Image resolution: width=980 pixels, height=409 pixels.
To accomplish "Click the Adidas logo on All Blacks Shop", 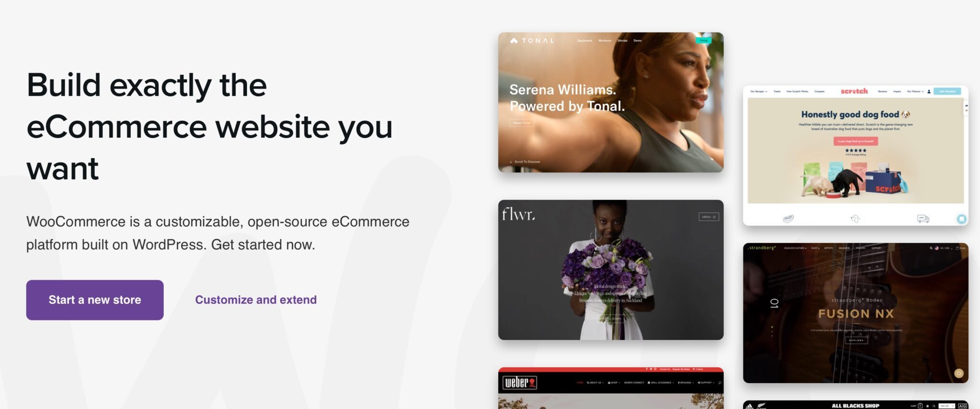I will [749, 406].
